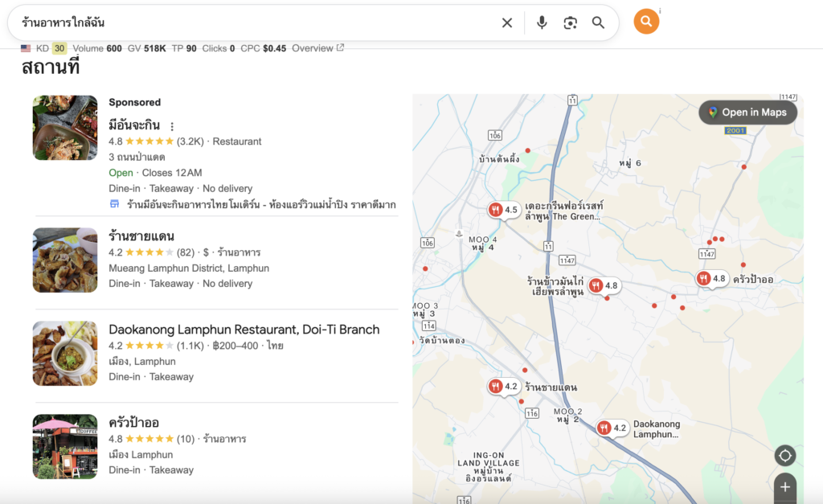Center map on my location

(785, 456)
